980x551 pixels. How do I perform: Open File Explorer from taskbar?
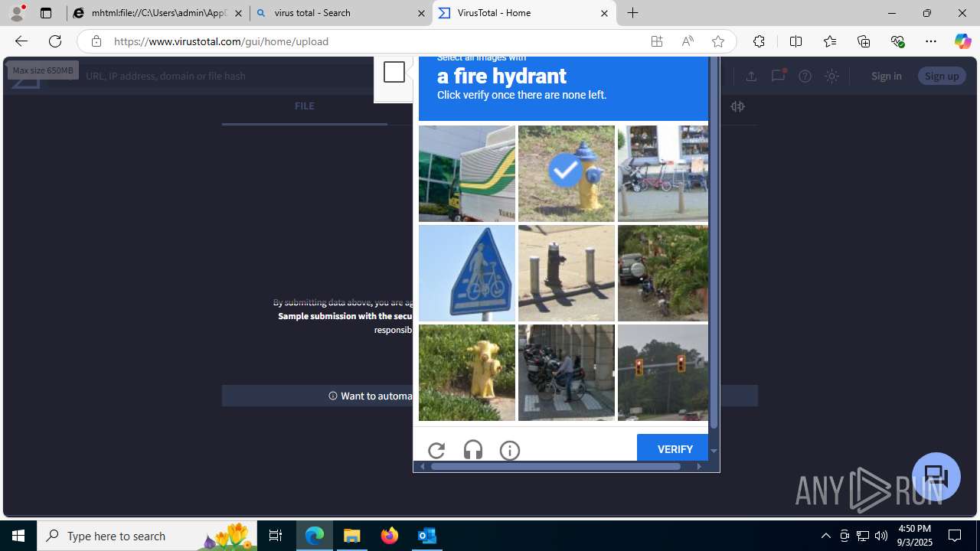pos(352,536)
